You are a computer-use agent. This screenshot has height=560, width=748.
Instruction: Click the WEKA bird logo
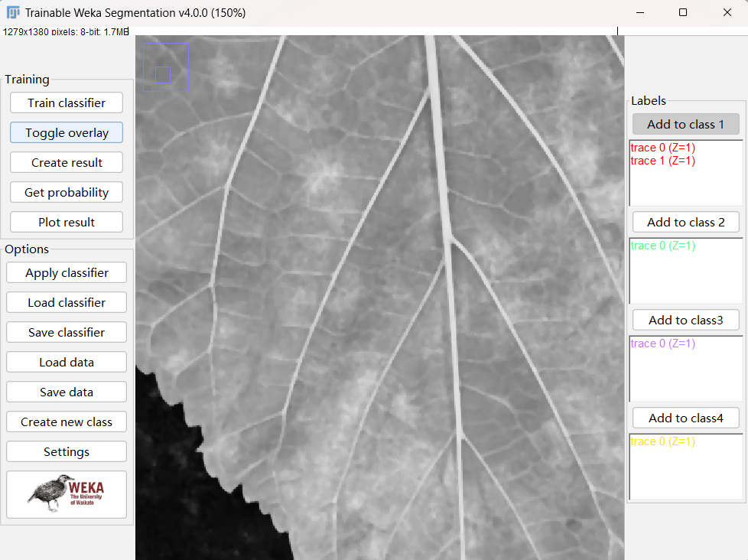[66, 494]
